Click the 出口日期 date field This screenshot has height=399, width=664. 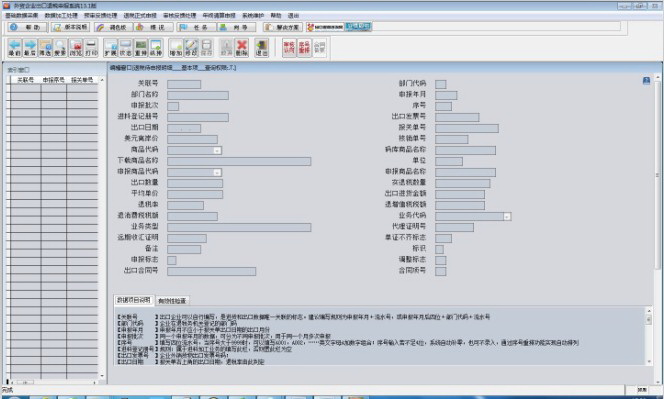click(184, 128)
